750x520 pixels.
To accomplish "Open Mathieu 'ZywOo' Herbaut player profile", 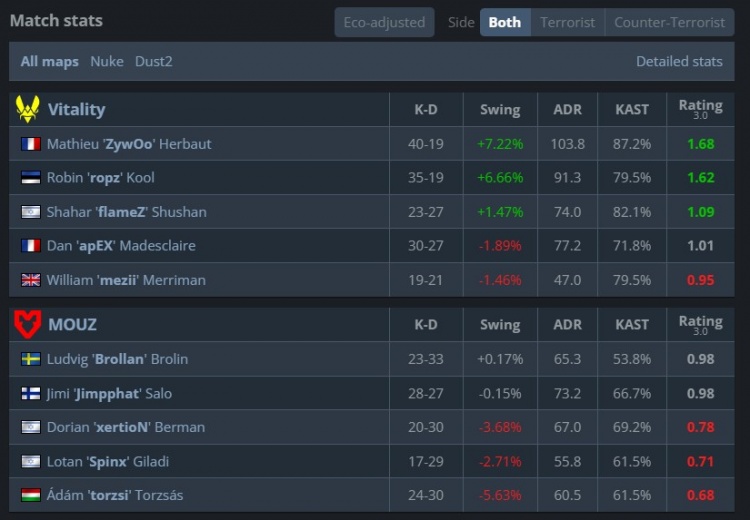I will coord(129,144).
